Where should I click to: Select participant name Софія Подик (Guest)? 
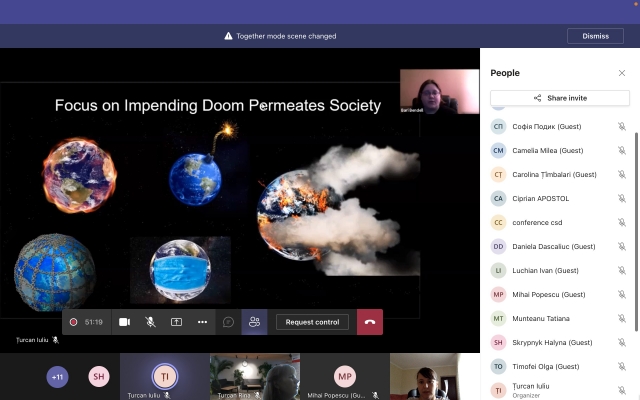point(547,127)
